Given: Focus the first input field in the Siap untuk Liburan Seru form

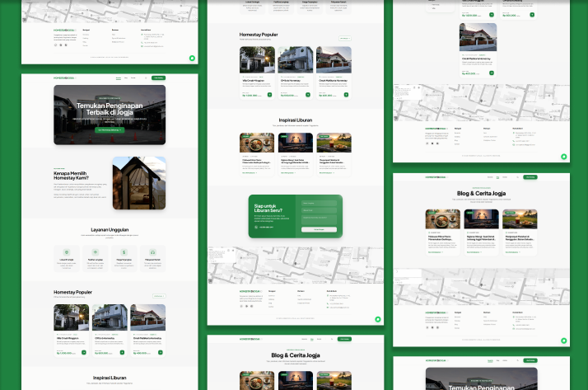Looking at the screenshot, I should (319, 202).
